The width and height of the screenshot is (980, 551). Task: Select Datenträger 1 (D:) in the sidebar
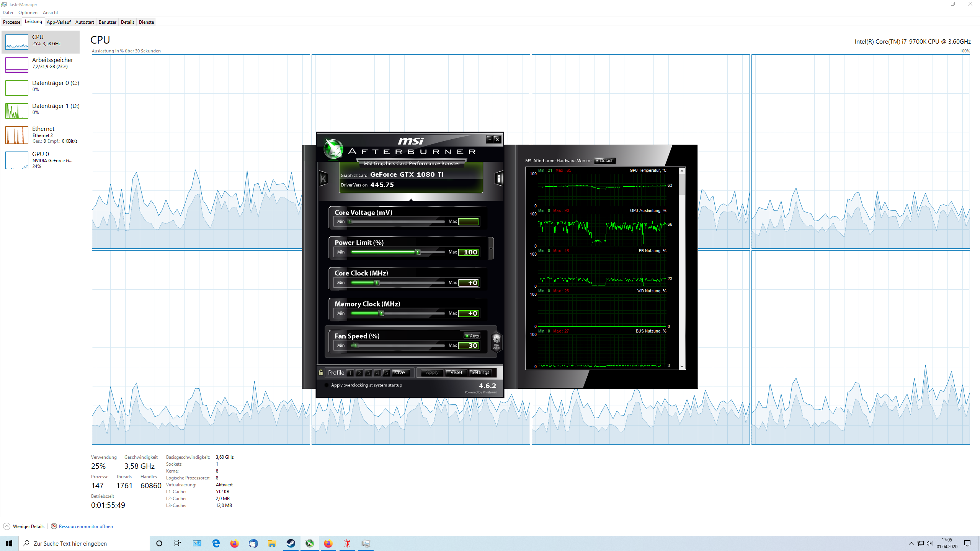pyautogui.click(x=41, y=111)
